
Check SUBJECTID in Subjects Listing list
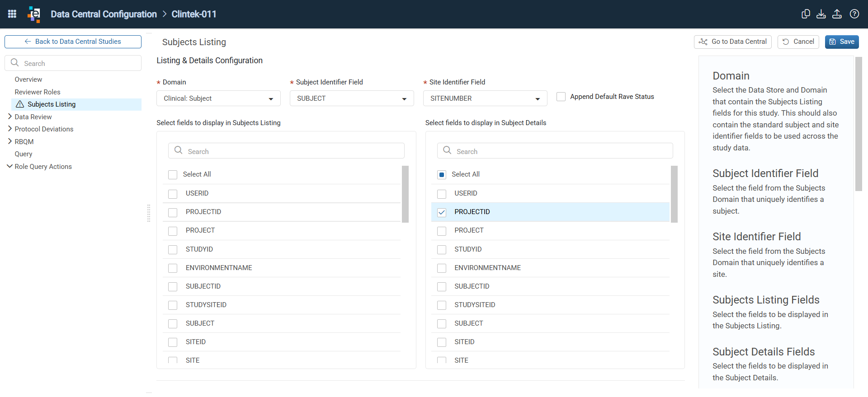[173, 287]
